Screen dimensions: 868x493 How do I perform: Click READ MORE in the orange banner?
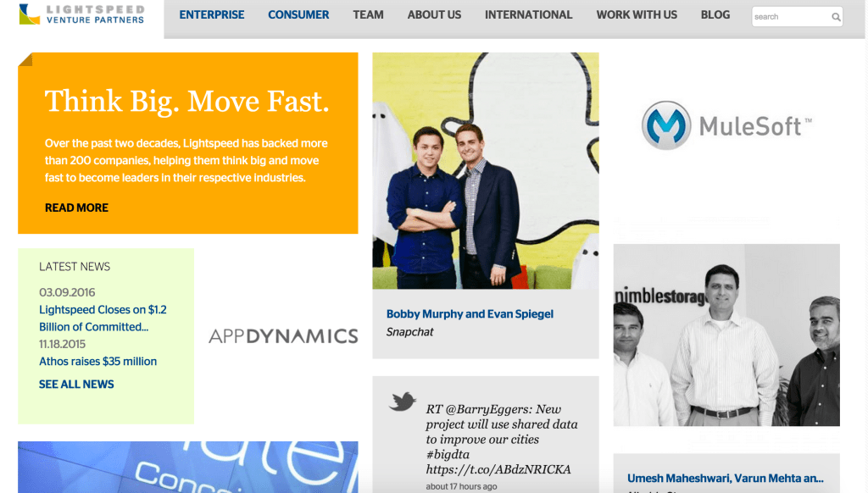coord(76,208)
